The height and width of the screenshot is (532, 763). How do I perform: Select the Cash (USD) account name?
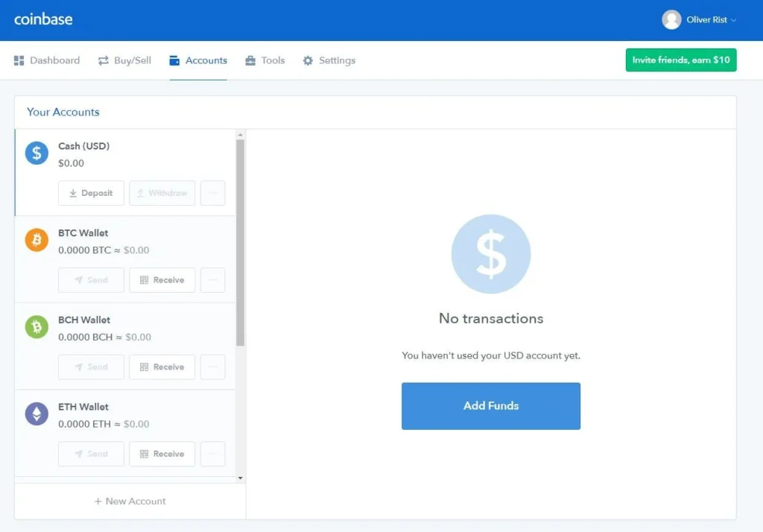pyautogui.click(x=83, y=146)
